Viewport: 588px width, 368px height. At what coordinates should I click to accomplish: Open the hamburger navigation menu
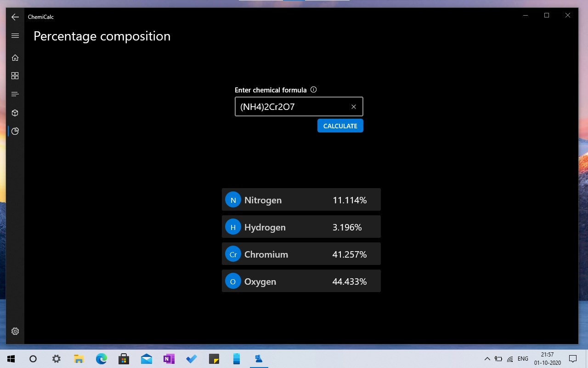pos(15,36)
